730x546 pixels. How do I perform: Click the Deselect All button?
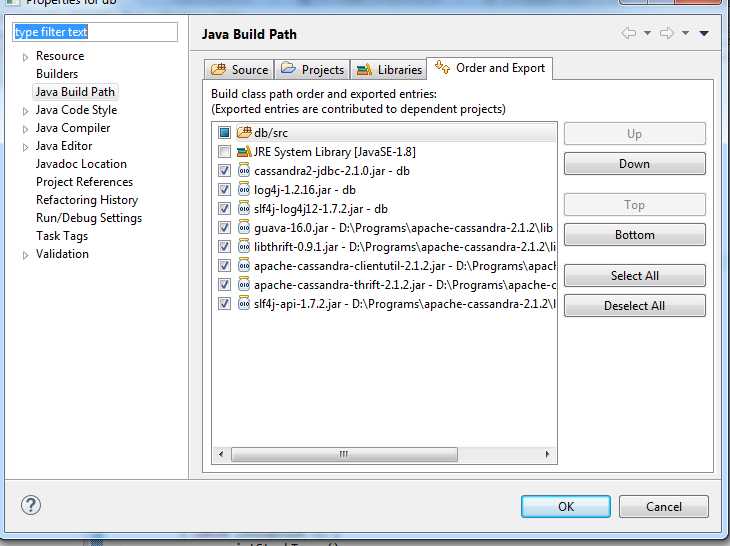(635, 306)
